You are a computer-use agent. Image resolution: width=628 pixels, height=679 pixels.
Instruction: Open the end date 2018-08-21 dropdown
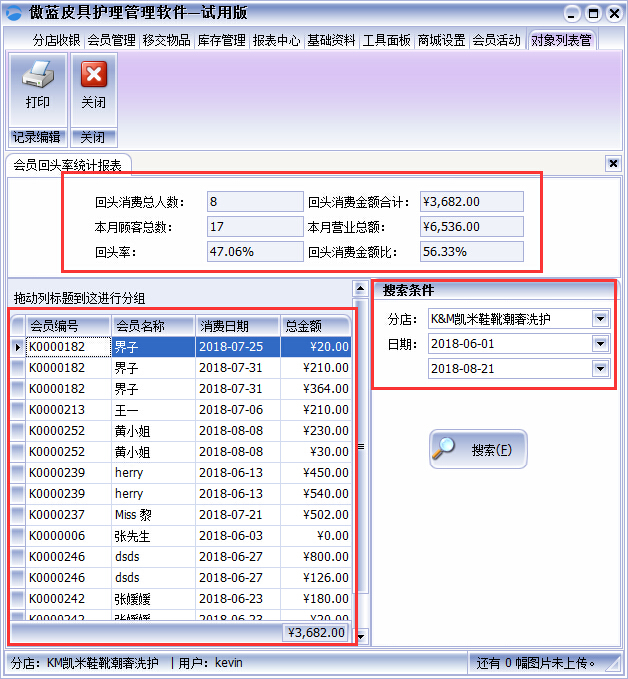[600, 369]
